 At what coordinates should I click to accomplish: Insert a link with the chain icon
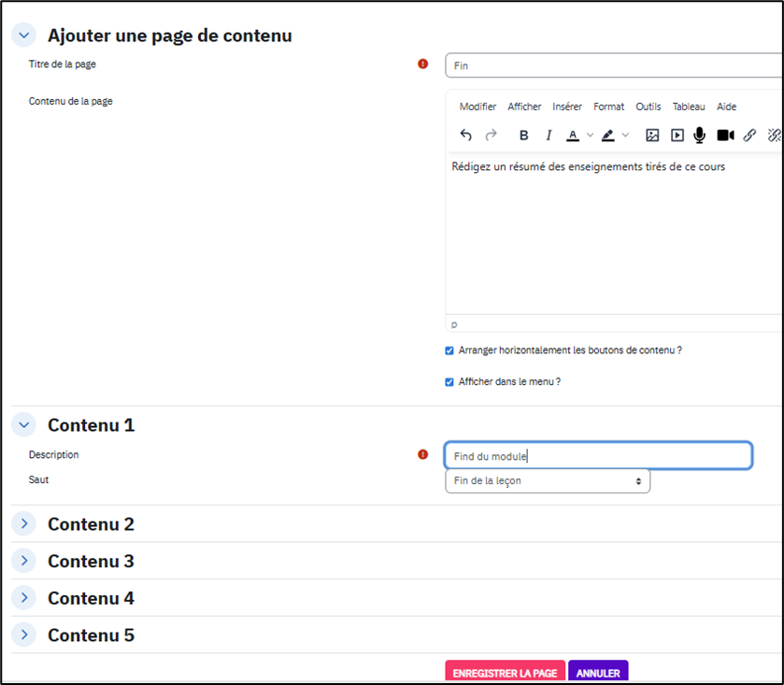[x=749, y=136]
